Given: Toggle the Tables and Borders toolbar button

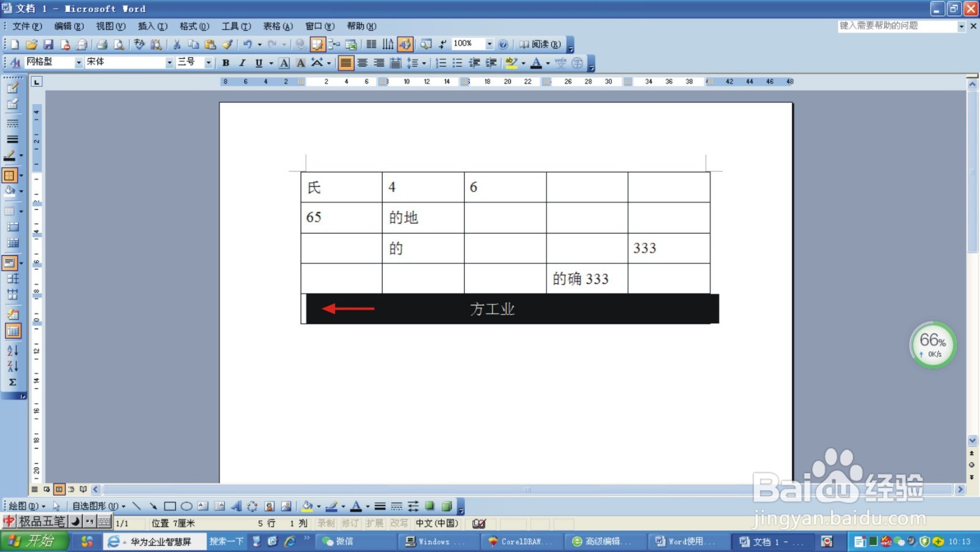Looking at the screenshot, I should (x=317, y=44).
